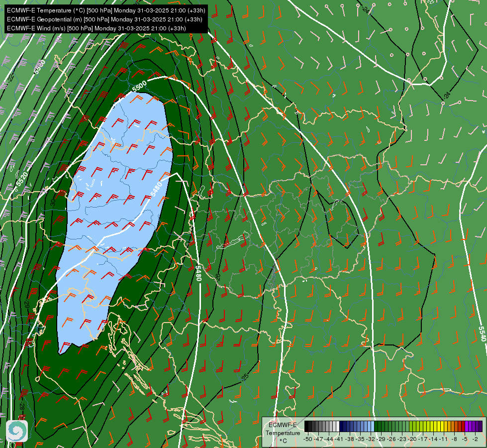This screenshot has width=487, height=448.
Task: Pick the black swatch at legend's coldest end
Action: point(306,426)
